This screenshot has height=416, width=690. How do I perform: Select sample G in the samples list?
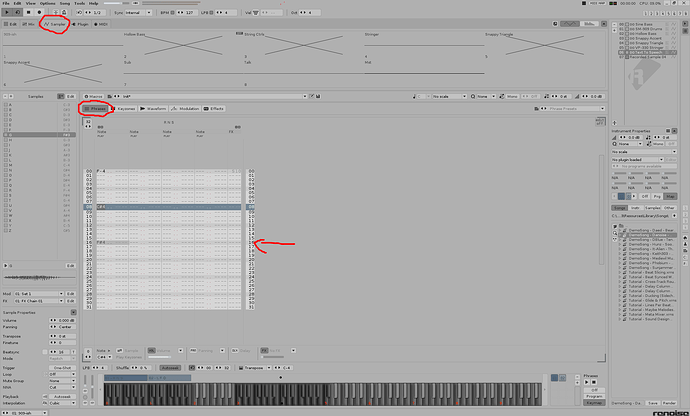(x=39, y=135)
